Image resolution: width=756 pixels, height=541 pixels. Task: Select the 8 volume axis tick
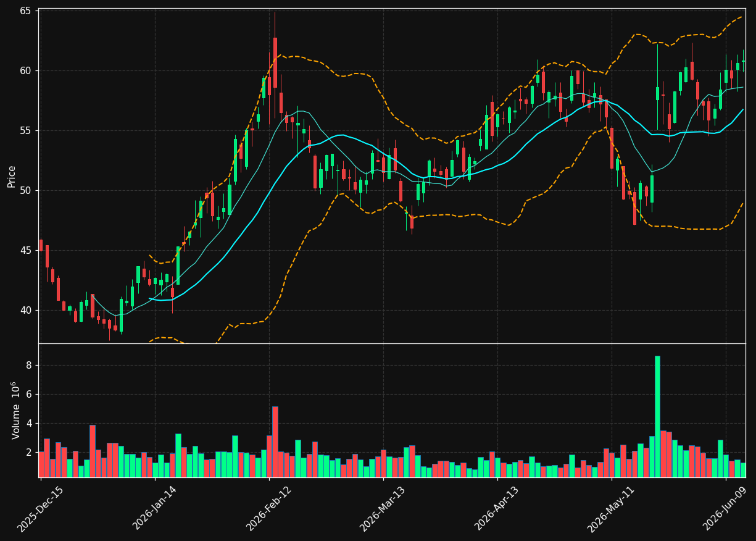coord(29,365)
